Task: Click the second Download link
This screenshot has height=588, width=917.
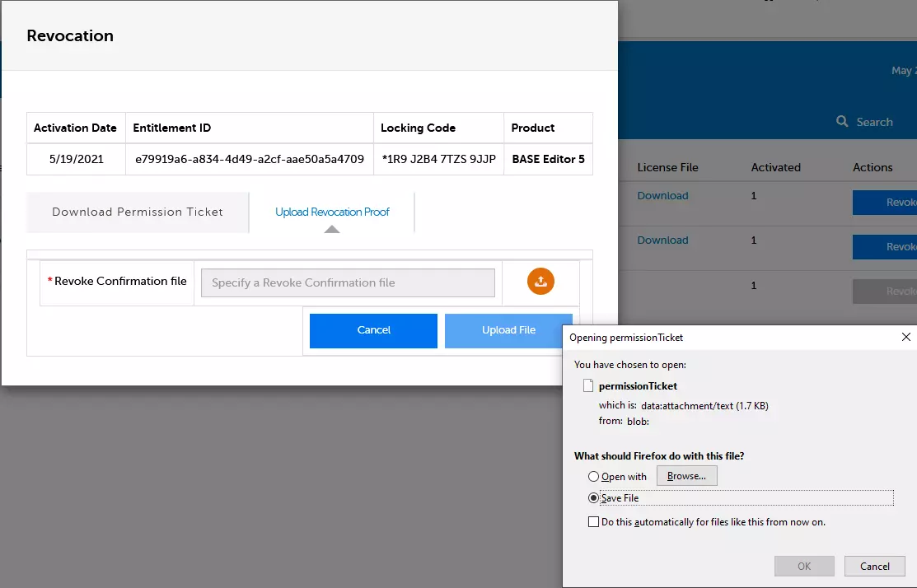Action: tap(662, 240)
